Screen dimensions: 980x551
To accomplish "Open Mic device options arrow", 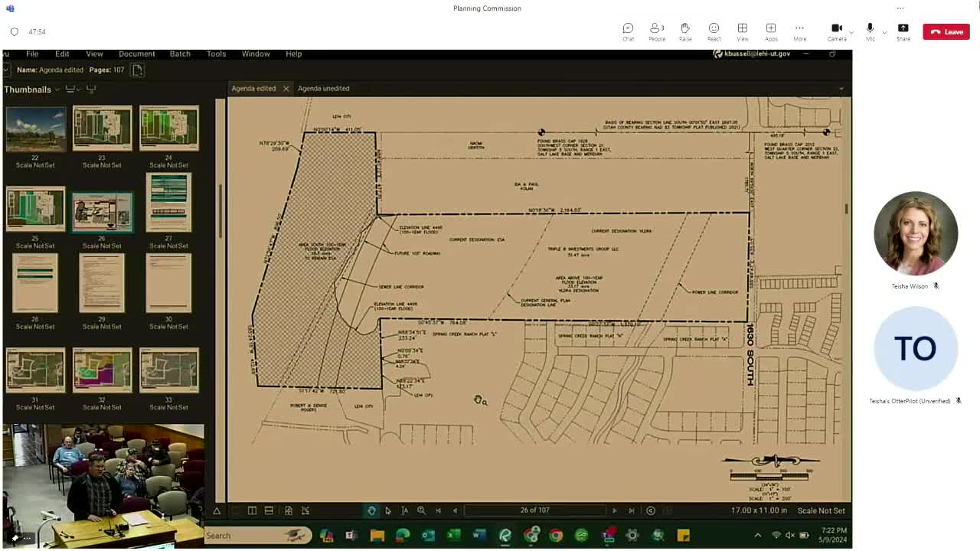I will click(884, 33).
